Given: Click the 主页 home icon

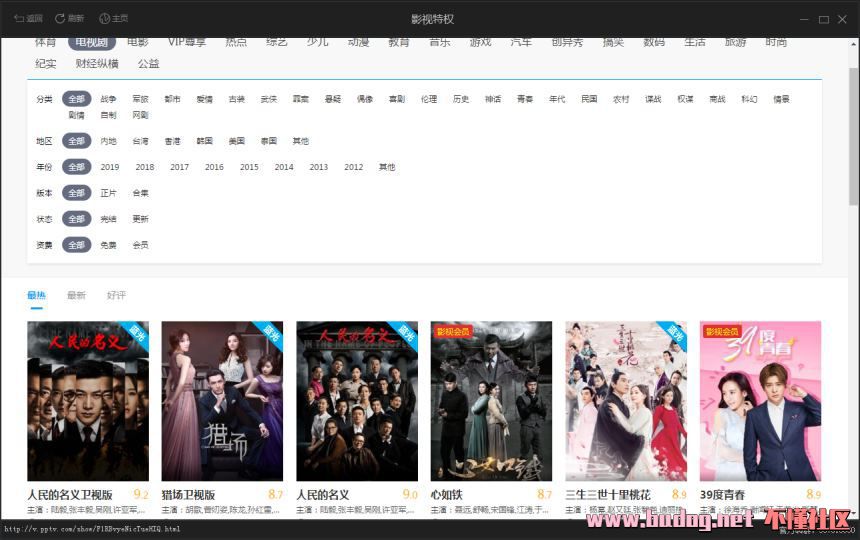Looking at the screenshot, I should pyautogui.click(x=104, y=19).
